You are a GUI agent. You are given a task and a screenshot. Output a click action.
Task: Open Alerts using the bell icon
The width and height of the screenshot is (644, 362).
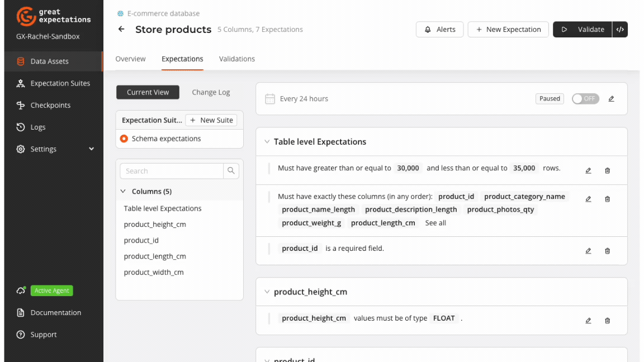[x=427, y=29]
